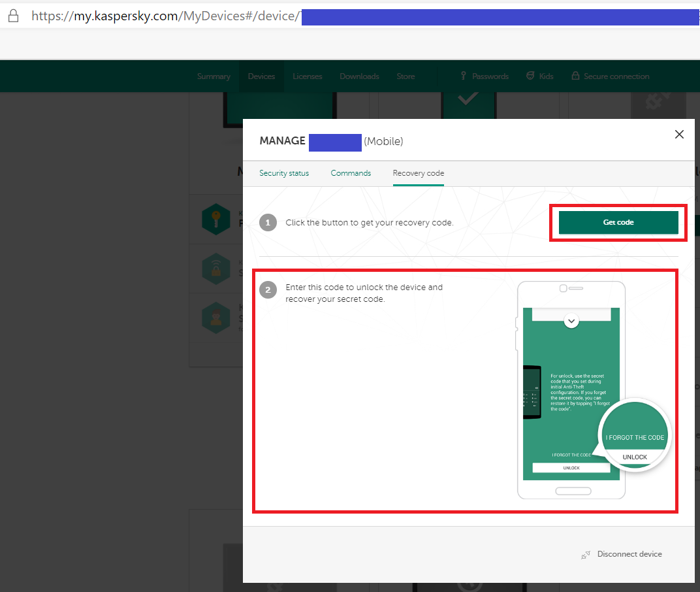700x592 pixels.
Task: Open the Summary menu item
Action: (214, 76)
